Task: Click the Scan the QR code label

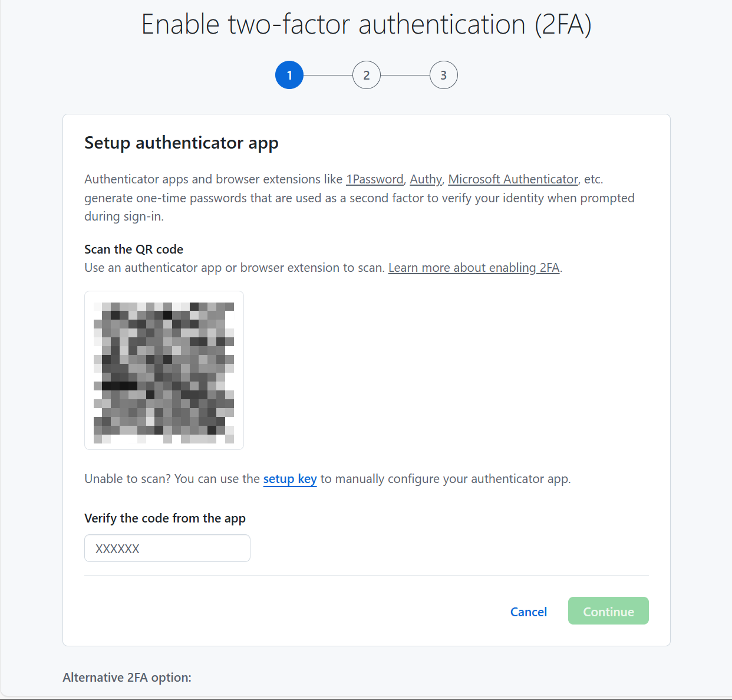Action: click(x=134, y=249)
